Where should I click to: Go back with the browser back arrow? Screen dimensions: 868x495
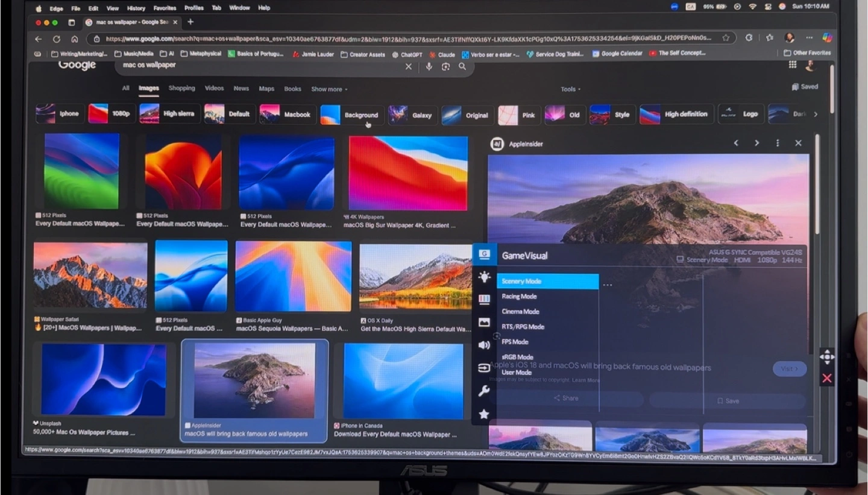[x=39, y=39]
